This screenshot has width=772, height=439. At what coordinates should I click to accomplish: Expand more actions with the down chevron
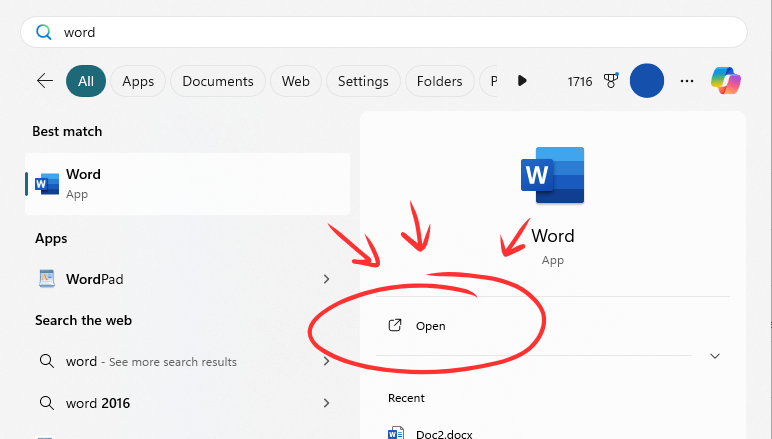715,356
